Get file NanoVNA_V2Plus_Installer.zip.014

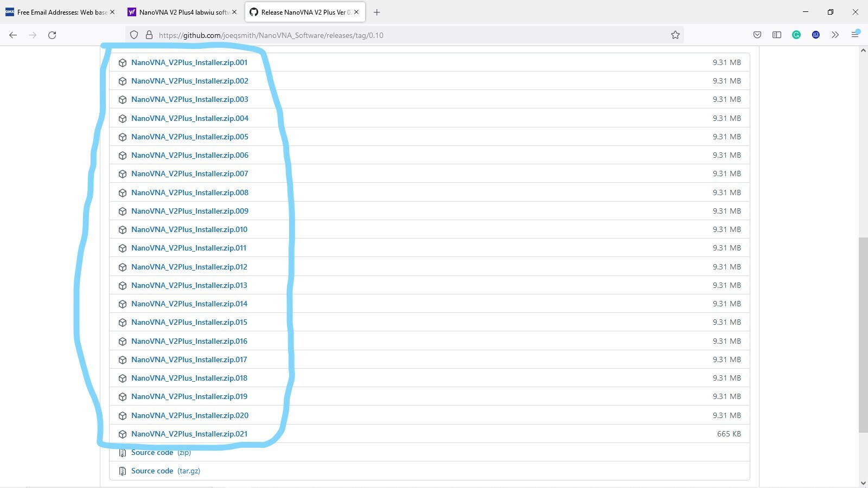pos(189,304)
